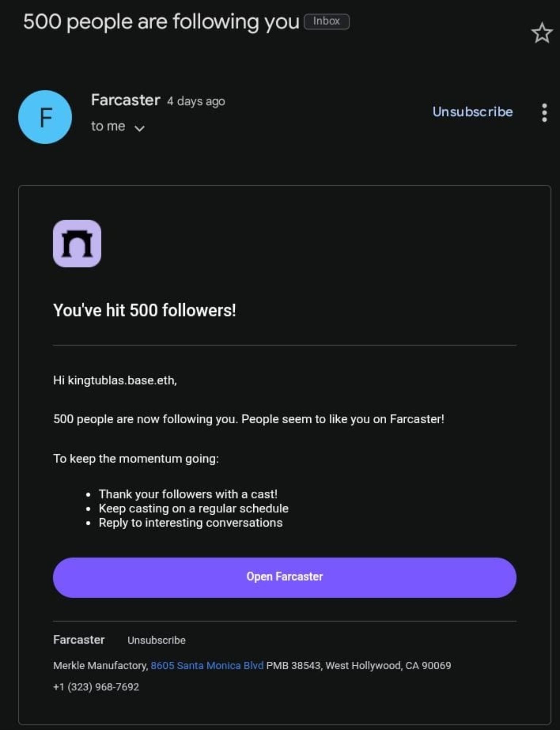Click the Inbox label tag
560x730 pixels.
326,21
